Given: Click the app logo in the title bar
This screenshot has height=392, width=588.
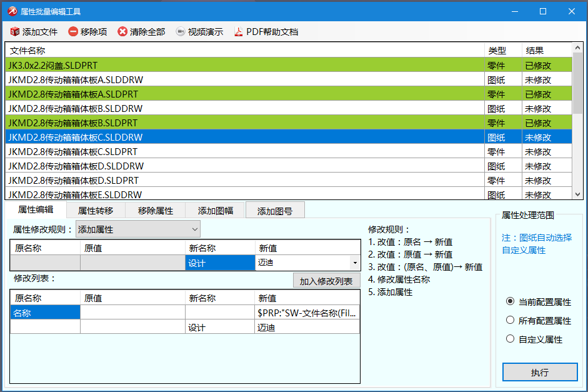Looking at the screenshot, I should coord(11,11).
